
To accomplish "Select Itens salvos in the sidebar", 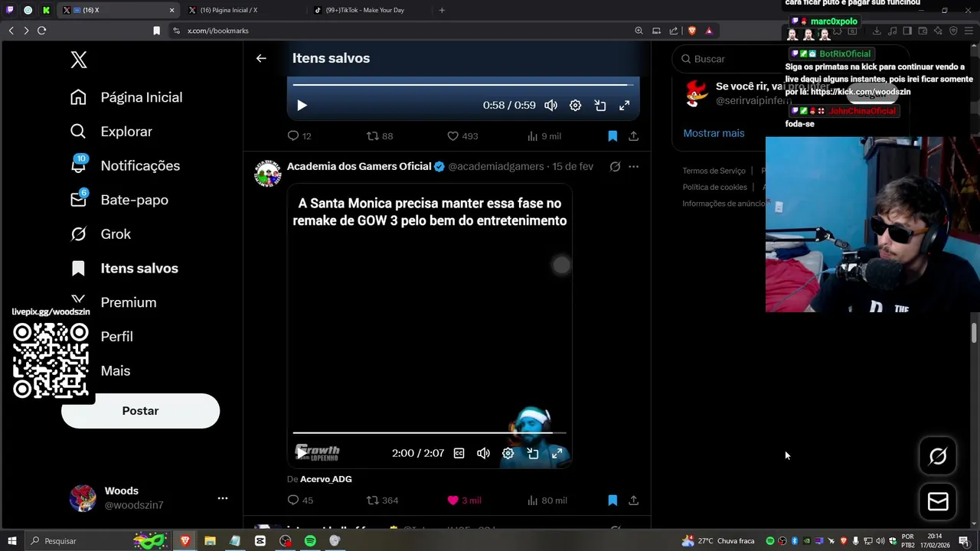I will (x=124, y=268).
